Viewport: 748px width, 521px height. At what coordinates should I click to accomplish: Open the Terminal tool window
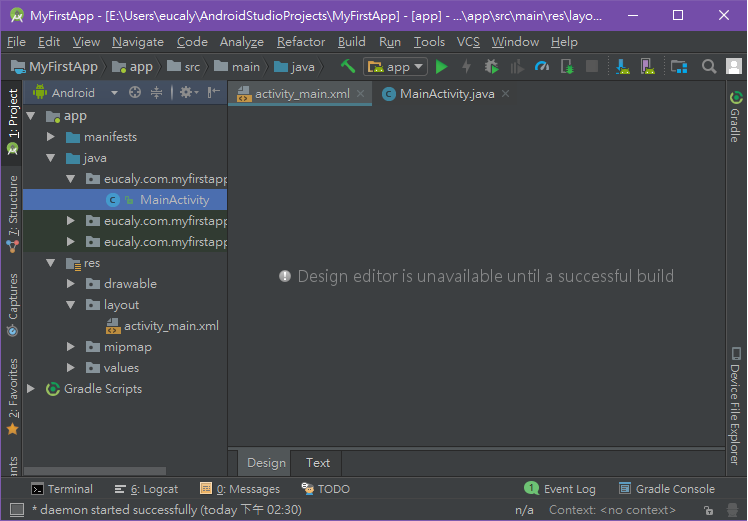pos(62,489)
